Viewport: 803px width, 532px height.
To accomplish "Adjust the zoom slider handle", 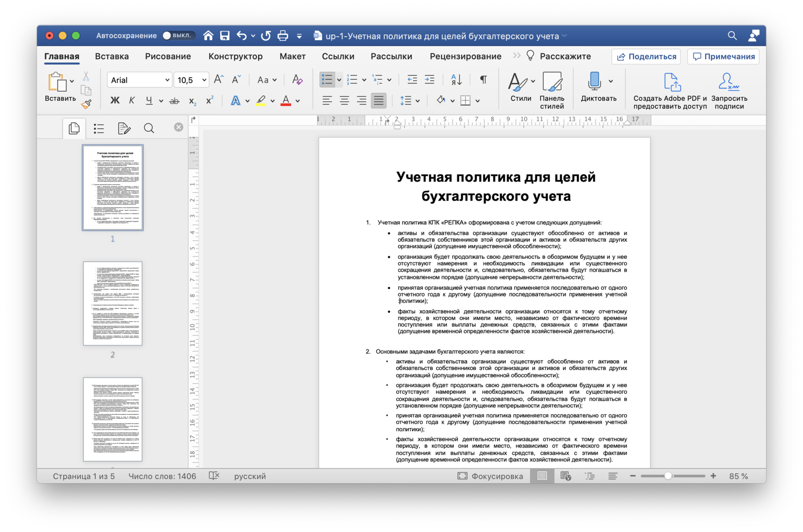I will coord(668,476).
